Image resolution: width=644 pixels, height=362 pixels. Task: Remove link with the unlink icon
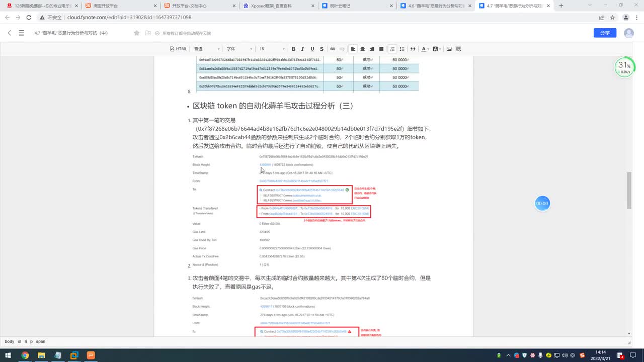(x=342, y=49)
